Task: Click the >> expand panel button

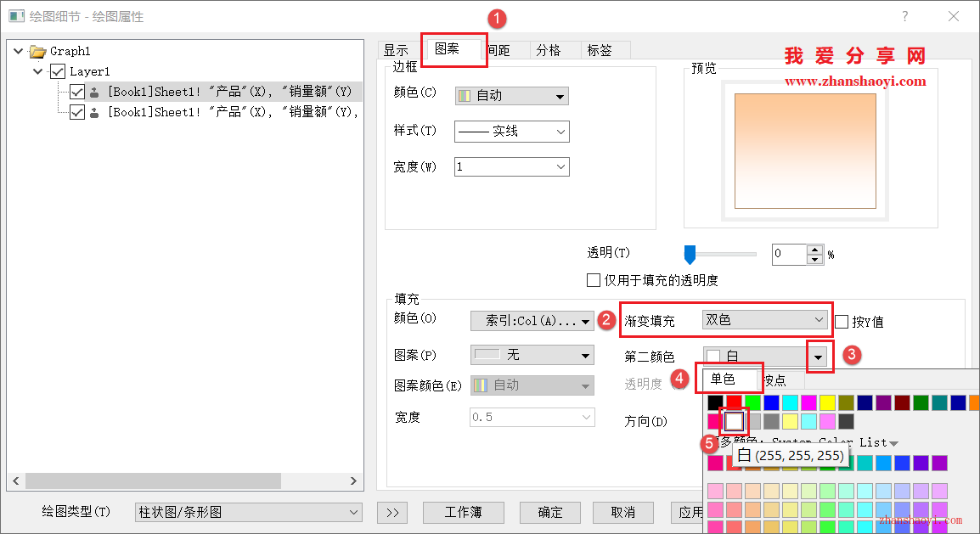Action: 393,512
